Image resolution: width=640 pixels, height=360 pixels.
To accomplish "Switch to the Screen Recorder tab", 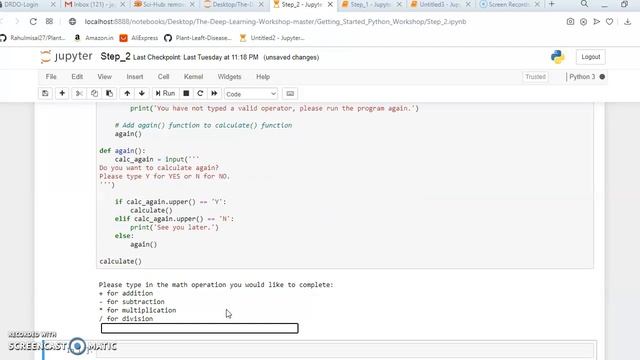I will [x=508, y=4].
